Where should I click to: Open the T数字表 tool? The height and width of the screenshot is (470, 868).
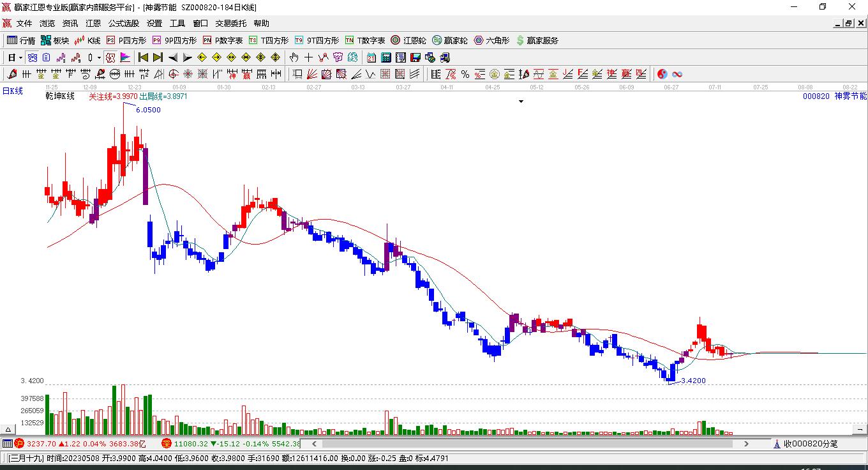[365, 40]
